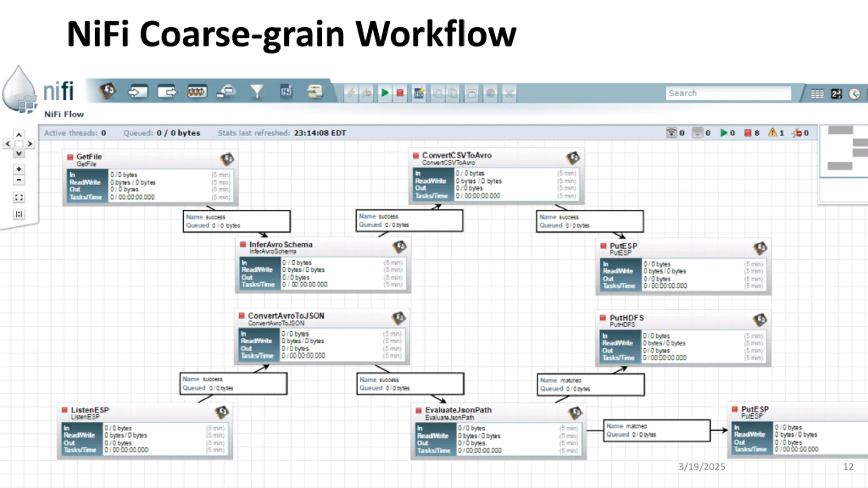This screenshot has height=488, width=868.
Task: Click the Enable lightning bolt icon
Action: [351, 93]
